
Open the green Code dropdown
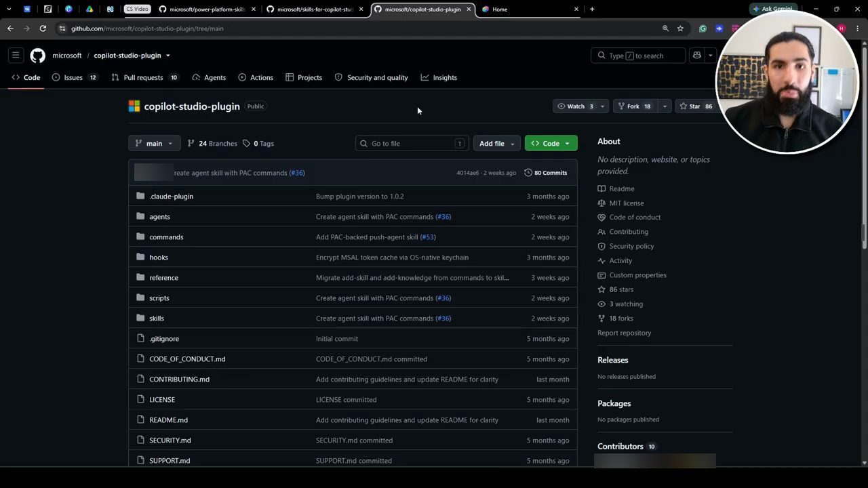[x=551, y=144]
